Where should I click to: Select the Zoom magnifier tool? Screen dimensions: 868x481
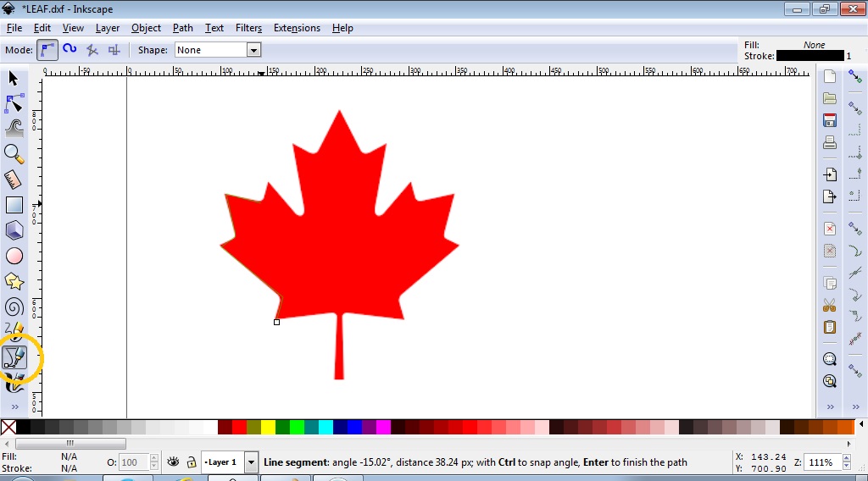[x=14, y=154]
